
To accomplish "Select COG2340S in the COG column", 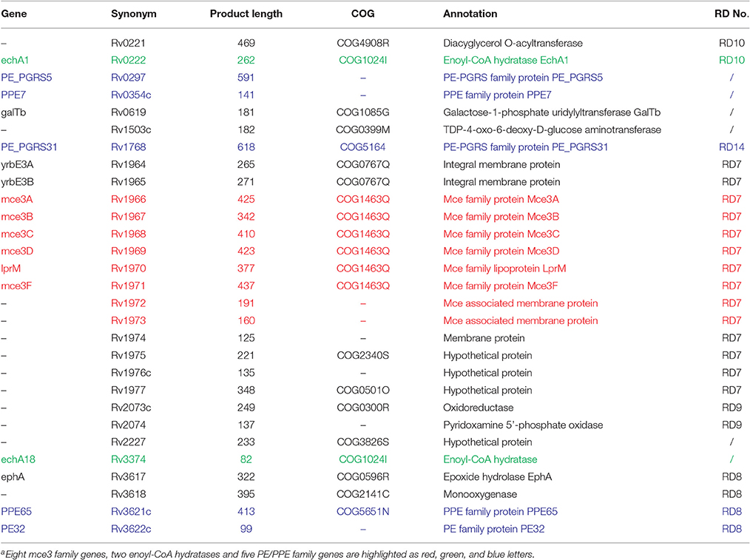I will (x=362, y=355).
